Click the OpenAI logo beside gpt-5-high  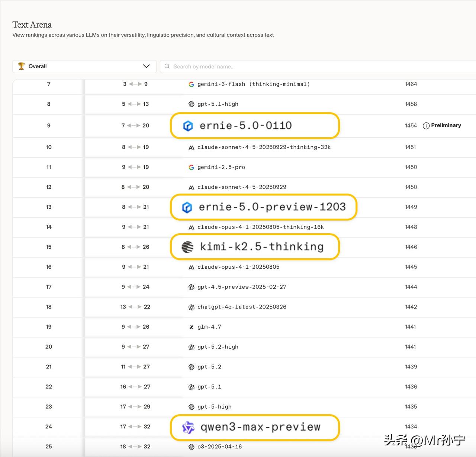pyautogui.click(x=191, y=407)
